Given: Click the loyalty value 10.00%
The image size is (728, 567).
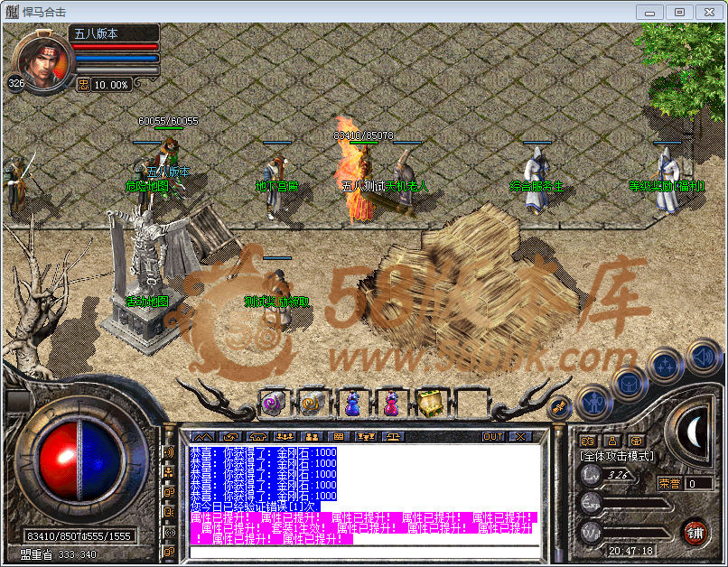Looking at the screenshot, I should click(111, 85).
